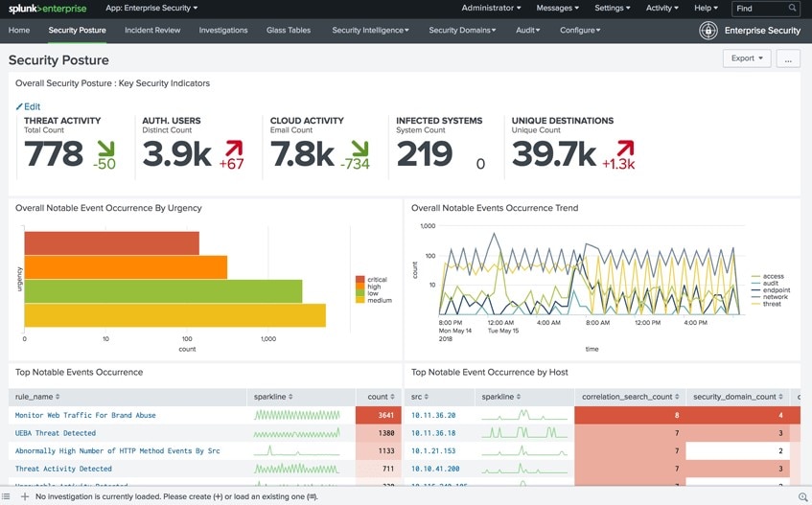Open the Messages dropdown
812x505 pixels.
(x=558, y=8)
